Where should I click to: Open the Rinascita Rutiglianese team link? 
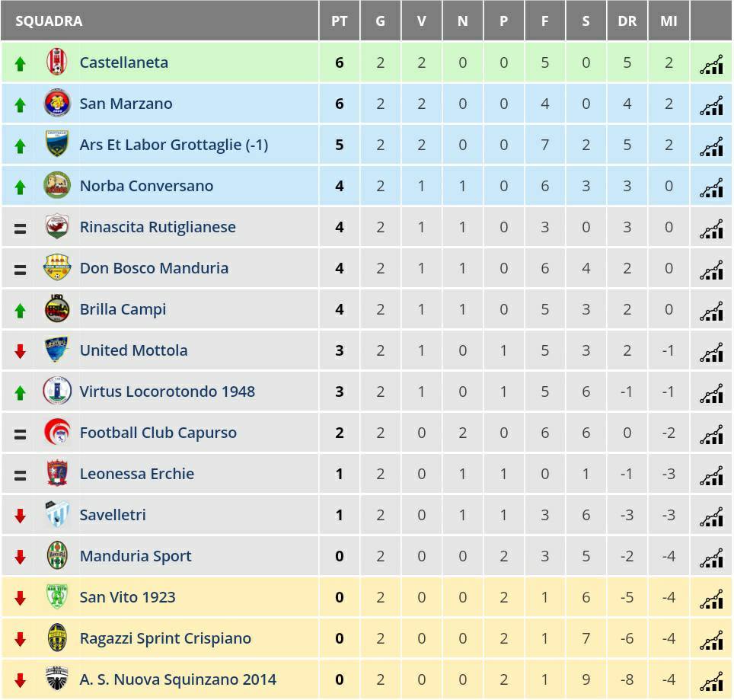click(x=158, y=227)
